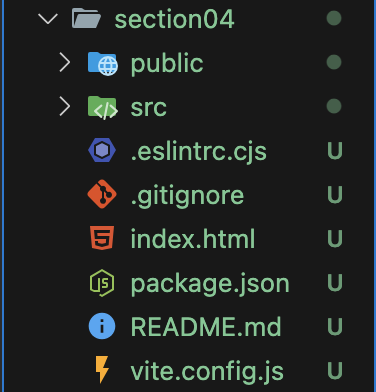376x392 pixels.
Task: Click the git status dot for section04
Action: [x=334, y=18]
